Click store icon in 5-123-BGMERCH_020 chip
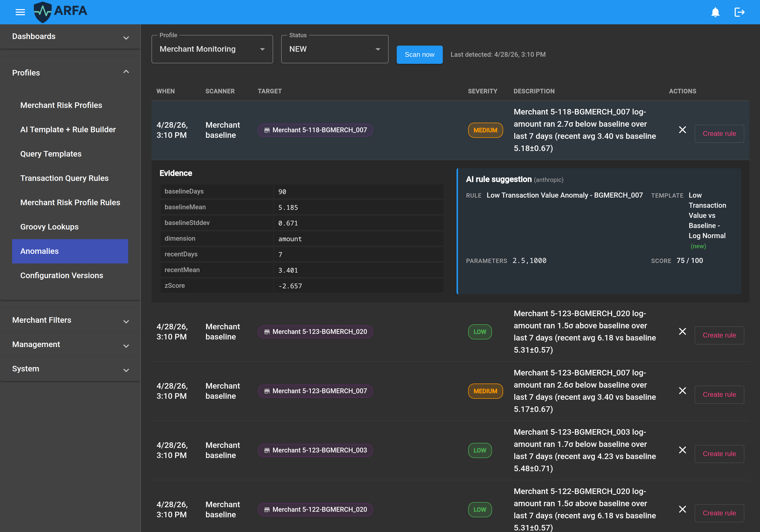The height and width of the screenshot is (532, 760). coord(267,332)
